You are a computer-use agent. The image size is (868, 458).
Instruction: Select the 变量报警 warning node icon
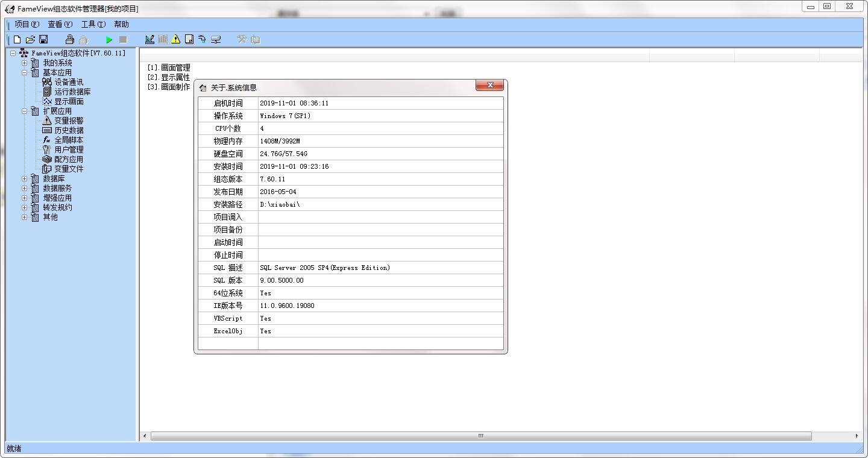[47, 121]
